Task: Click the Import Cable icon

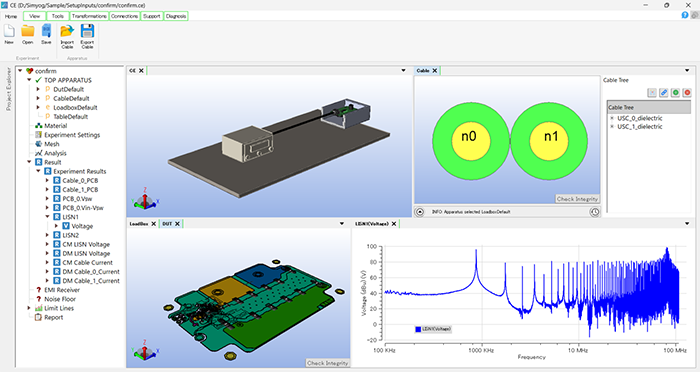Action: point(67,31)
